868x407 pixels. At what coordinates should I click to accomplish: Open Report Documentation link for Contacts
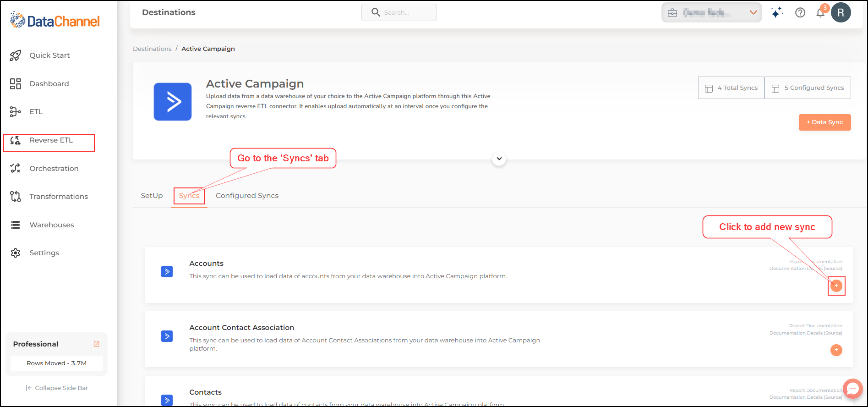(816, 390)
